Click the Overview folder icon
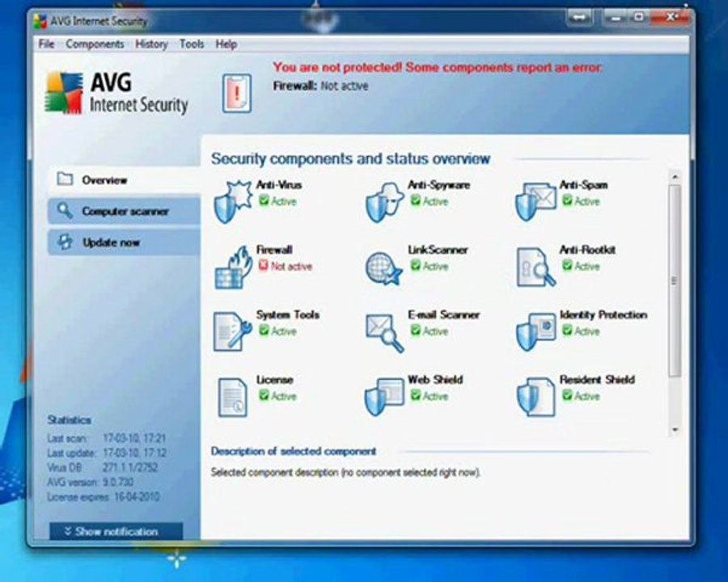728x582 pixels. (65, 179)
